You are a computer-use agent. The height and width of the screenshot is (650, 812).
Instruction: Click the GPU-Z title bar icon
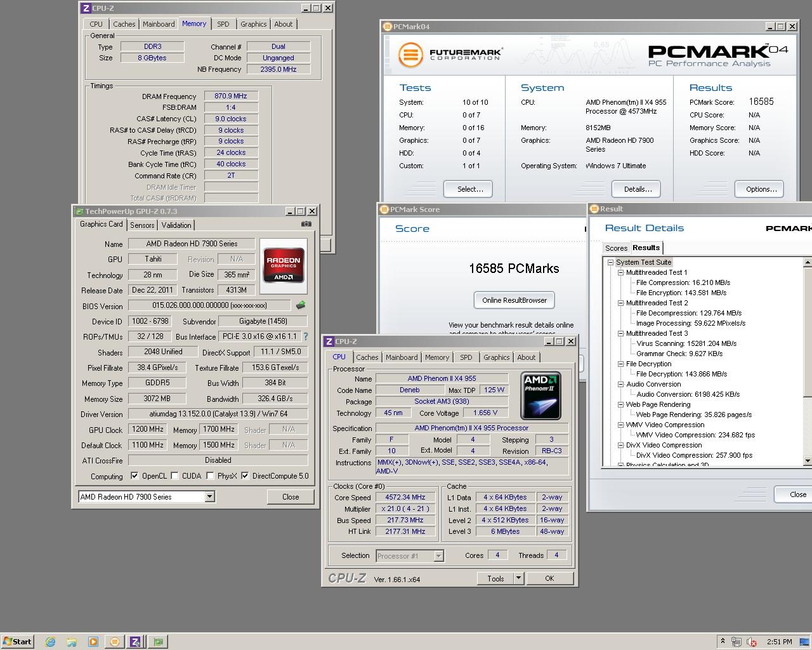click(x=79, y=211)
